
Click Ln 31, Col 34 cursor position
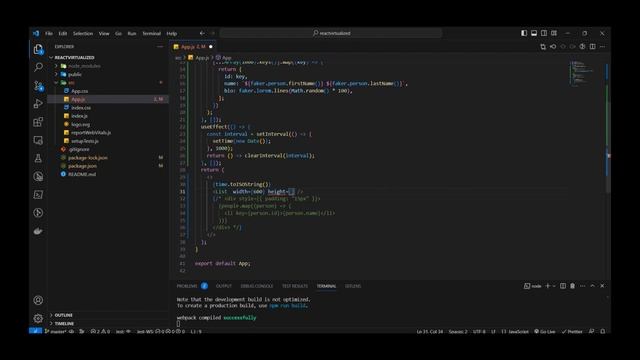point(429,331)
